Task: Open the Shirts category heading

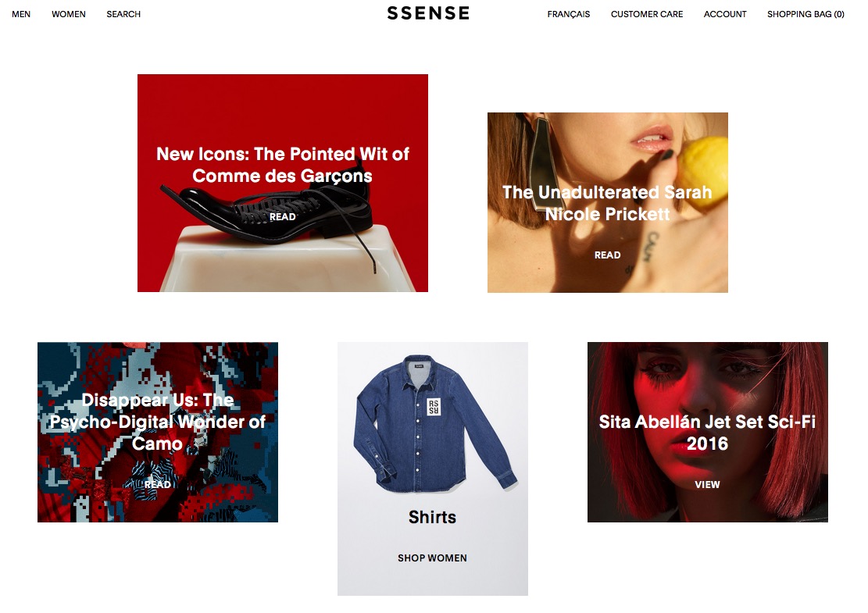Action: coord(432,517)
